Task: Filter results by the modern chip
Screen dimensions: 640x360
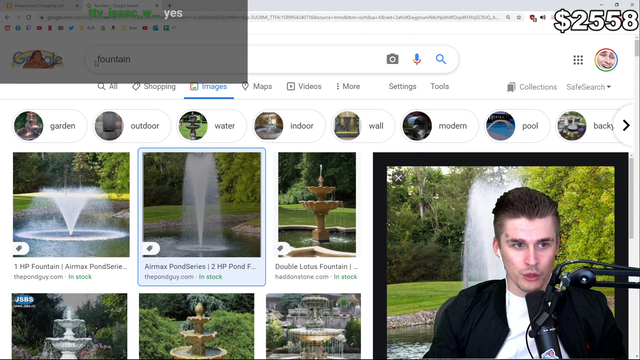Action: (x=439, y=126)
